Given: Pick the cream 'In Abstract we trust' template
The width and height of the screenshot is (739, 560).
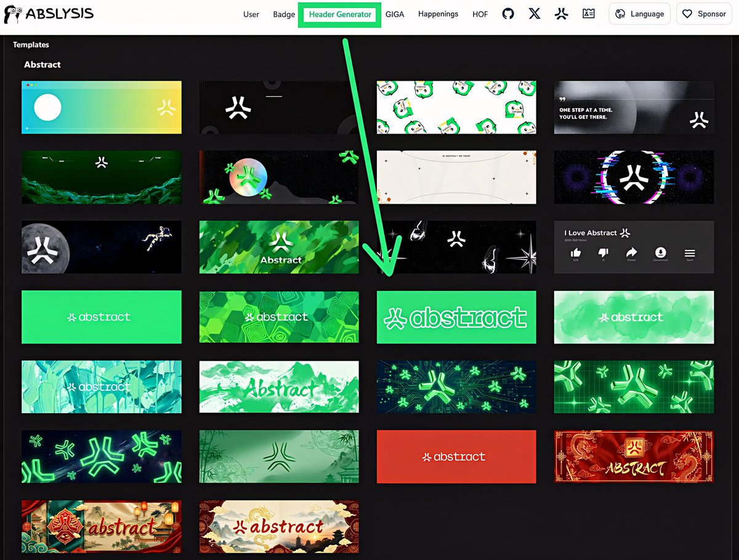Looking at the screenshot, I should [x=456, y=177].
